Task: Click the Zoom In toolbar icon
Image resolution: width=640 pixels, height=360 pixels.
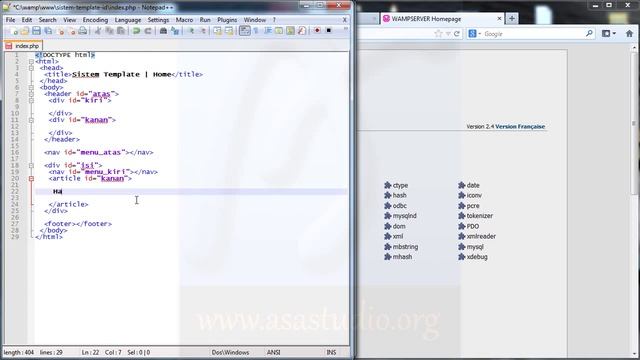Action: point(191,31)
